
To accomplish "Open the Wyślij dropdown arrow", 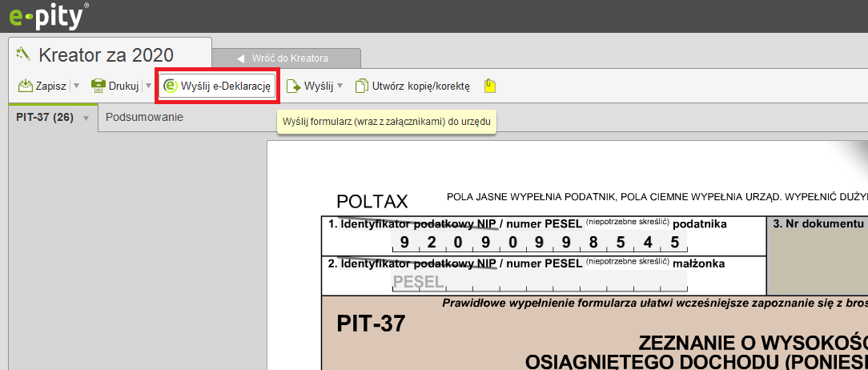I will point(340,86).
